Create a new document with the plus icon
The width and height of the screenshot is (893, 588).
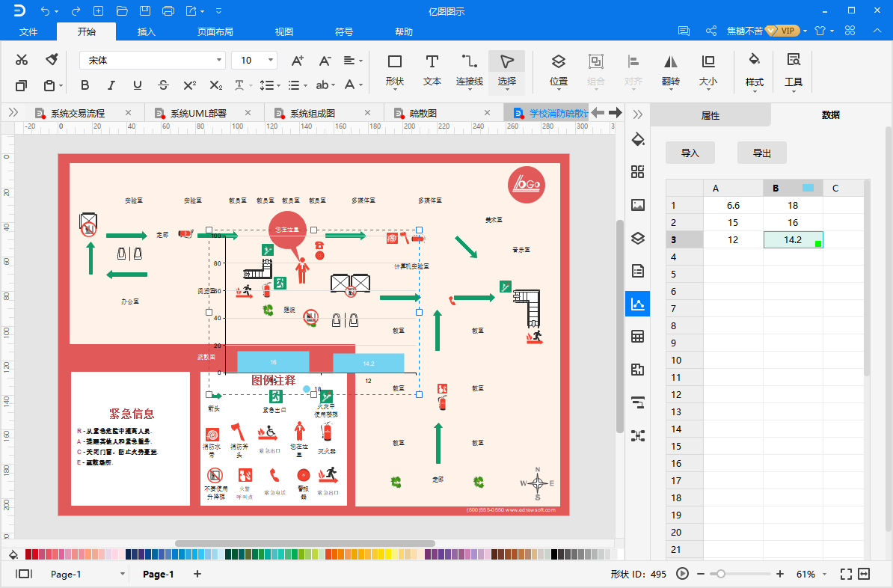[x=99, y=10]
